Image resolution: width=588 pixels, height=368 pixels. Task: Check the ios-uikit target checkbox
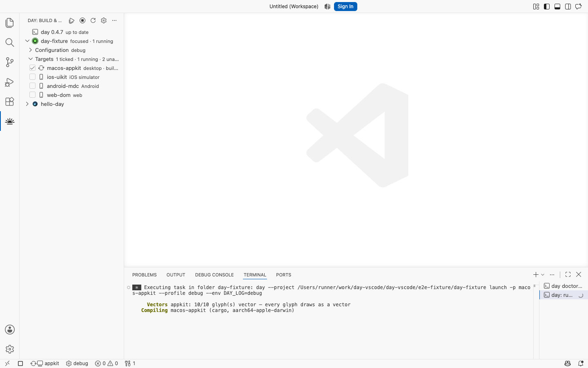[33, 77]
